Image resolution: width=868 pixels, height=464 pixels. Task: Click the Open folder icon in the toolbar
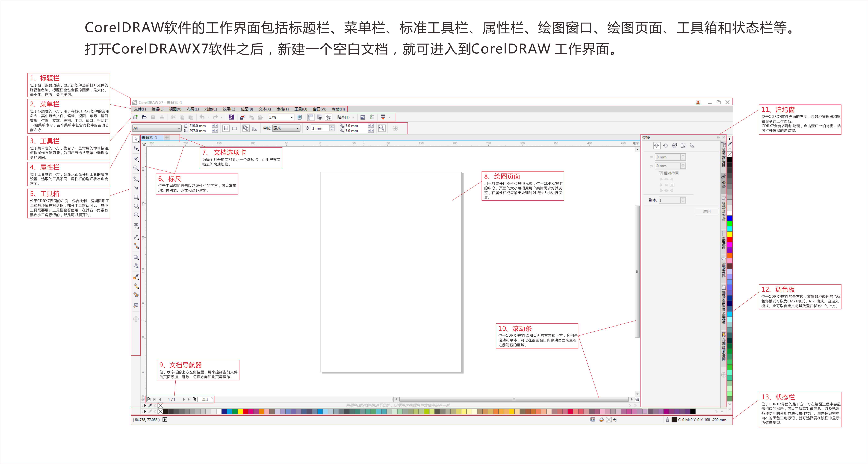144,117
